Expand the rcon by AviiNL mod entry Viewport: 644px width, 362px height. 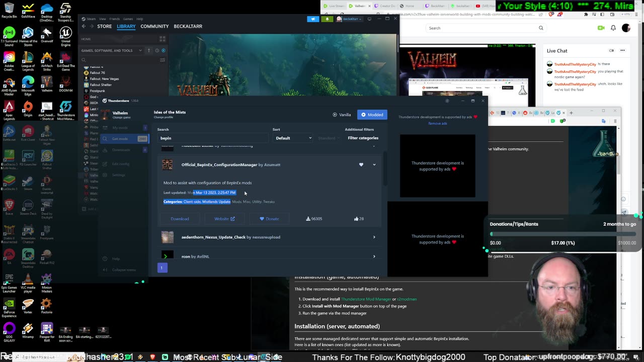374,256
